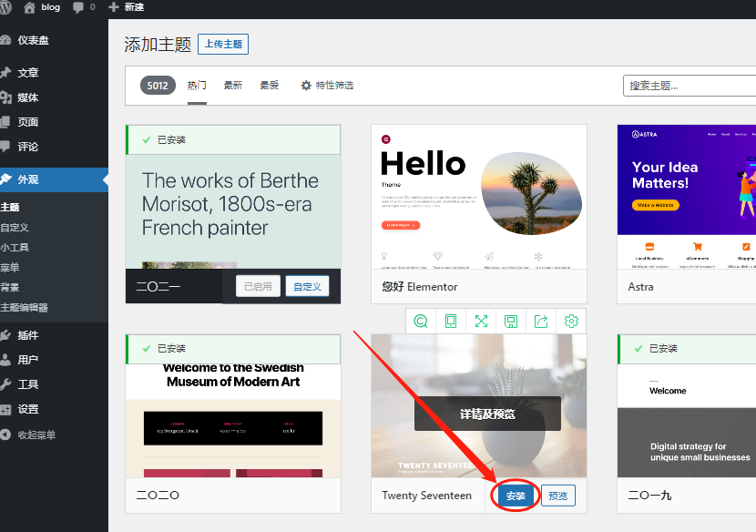Screen dimensions: 756x532
Task: Switch to 最新 latest tab
Action: point(233,86)
